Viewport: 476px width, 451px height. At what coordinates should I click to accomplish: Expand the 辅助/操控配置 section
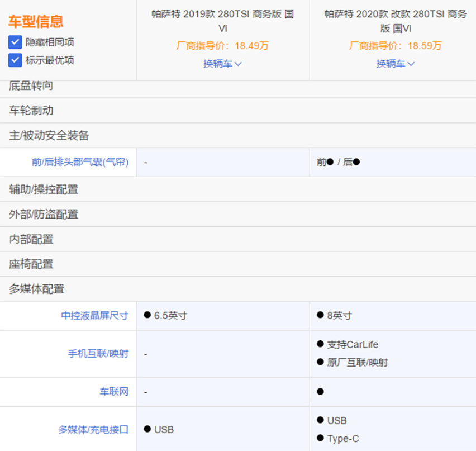coord(238,189)
